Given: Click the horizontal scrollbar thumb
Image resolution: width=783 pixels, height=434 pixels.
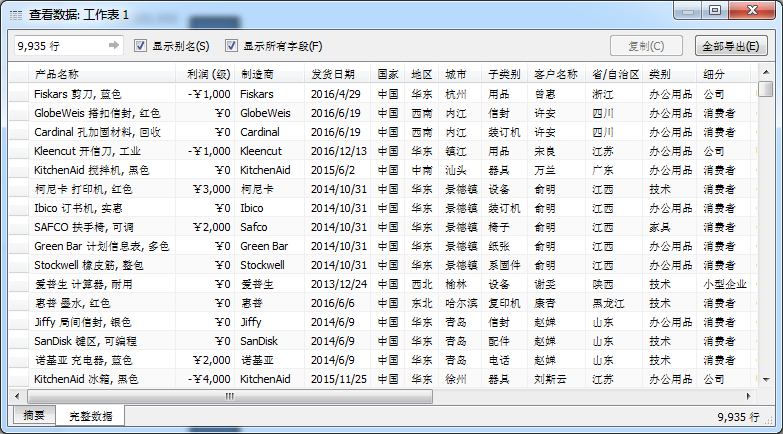Looking at the screenshot, I should click(x=230, y=397).
